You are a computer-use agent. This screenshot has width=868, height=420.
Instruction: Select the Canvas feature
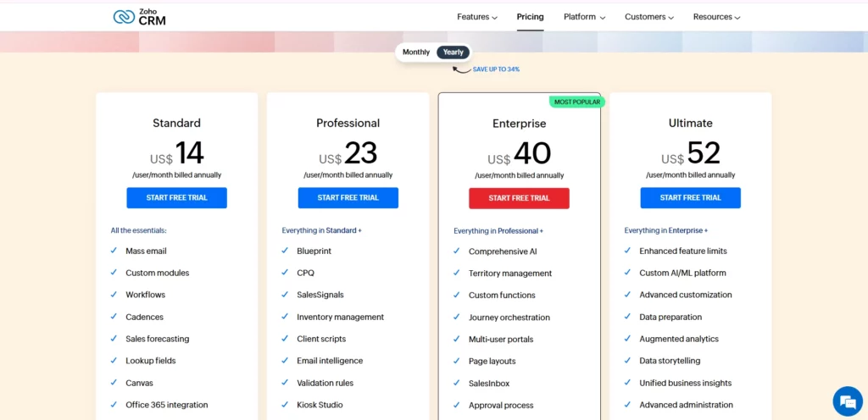click(139, 383)
